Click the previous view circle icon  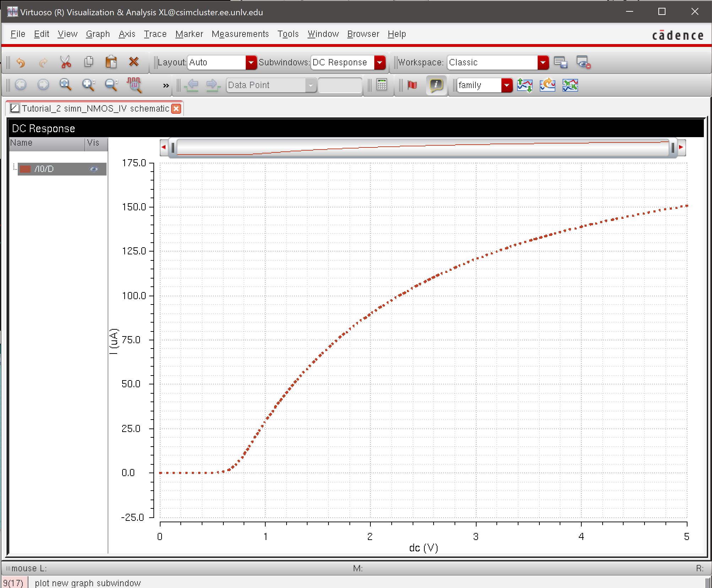21,85
